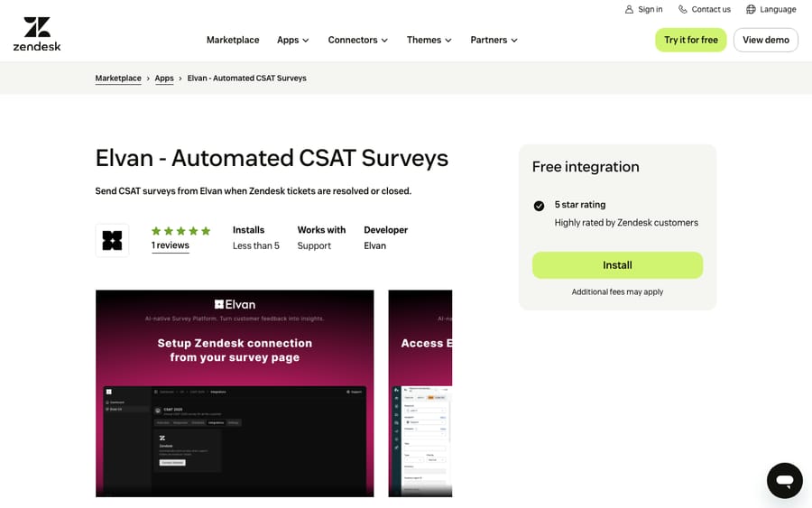This screenshot has width=812, height=508.
Task: Click the Elvan app logo icon
Action: [x=112, y=240]
